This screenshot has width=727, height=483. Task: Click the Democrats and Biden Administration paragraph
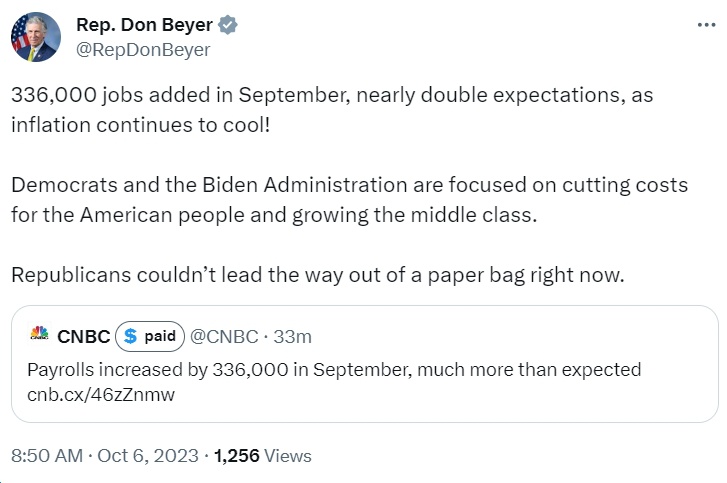pyautogui.click(x=349, y=200)
